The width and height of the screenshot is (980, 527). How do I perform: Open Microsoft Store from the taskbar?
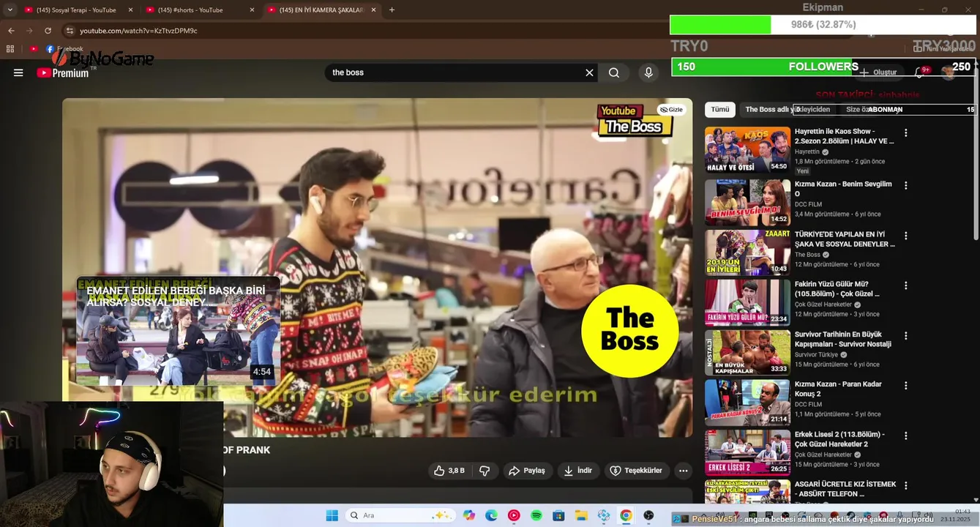point(558,515)
